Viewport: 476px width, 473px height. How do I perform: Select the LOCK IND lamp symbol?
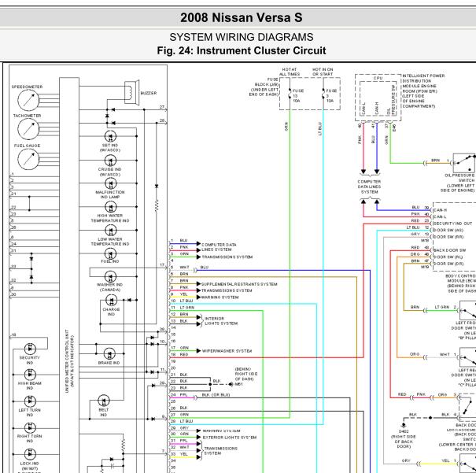[30, 454]
